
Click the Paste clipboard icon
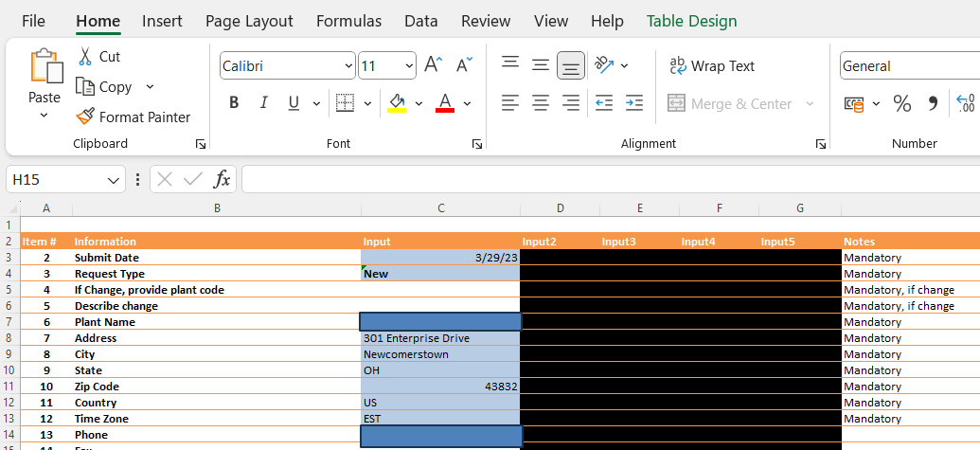click(x=45, y=66)
